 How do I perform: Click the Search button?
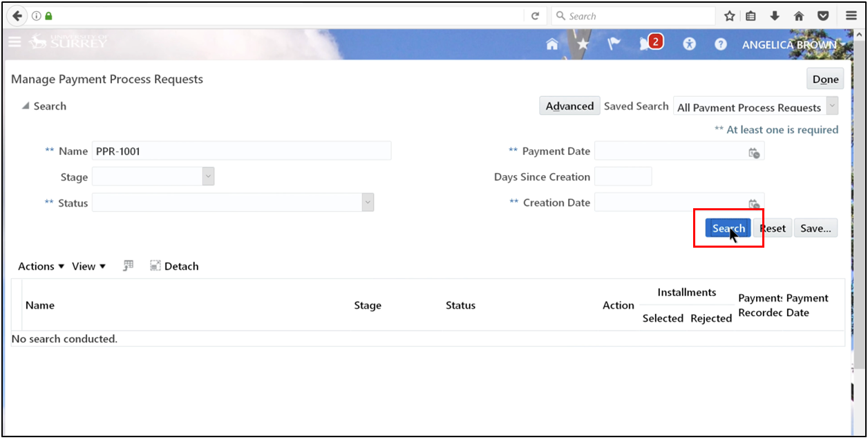[x=728, y=228]
